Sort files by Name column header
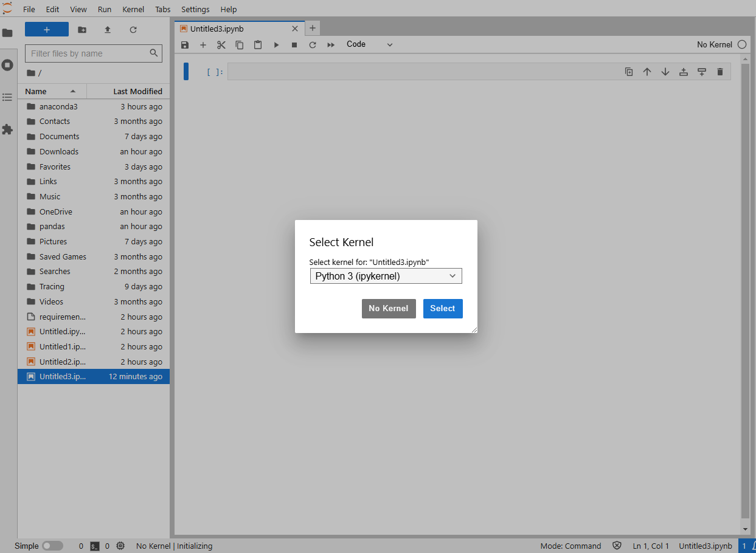 pyautogui.click(x=52, y=91)
